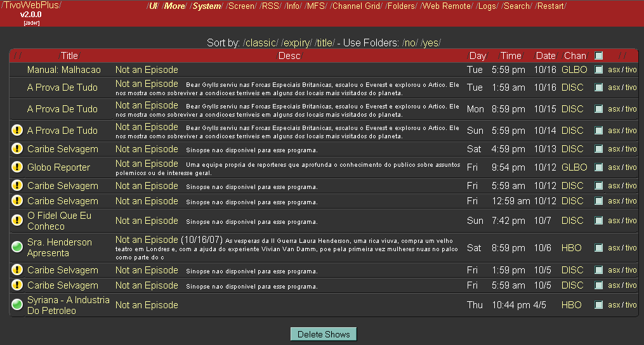The width and height of the screenshot is (644, 345).
Task: Click yellow warning icon beside Globo Reporter
Action: click(x=17, y=167)
